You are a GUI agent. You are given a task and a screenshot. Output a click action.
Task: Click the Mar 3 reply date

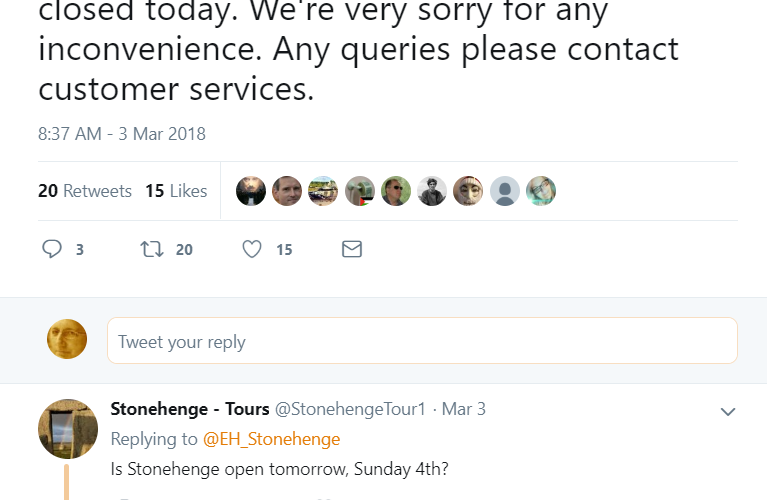click(464, 409)
